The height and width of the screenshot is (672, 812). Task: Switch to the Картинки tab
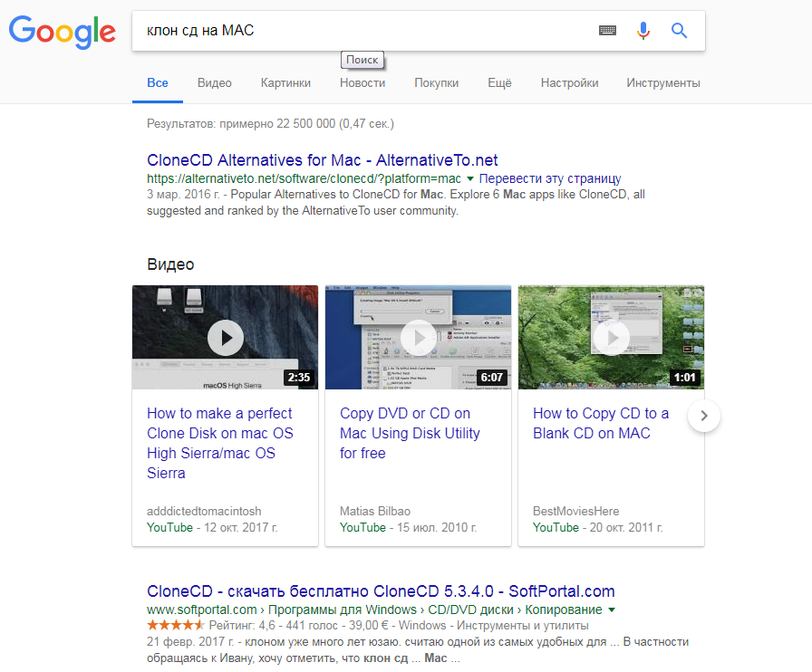[285, 82]
